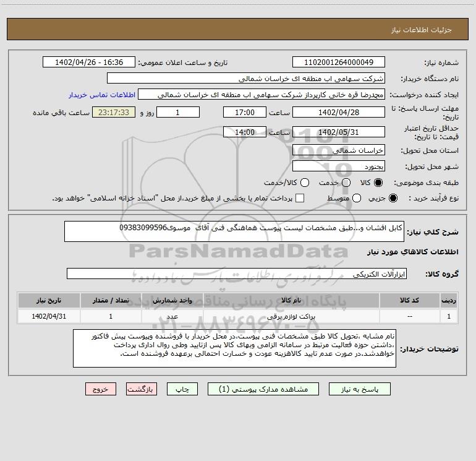Click the شرح کلی نیاز description box

[234, 231]
